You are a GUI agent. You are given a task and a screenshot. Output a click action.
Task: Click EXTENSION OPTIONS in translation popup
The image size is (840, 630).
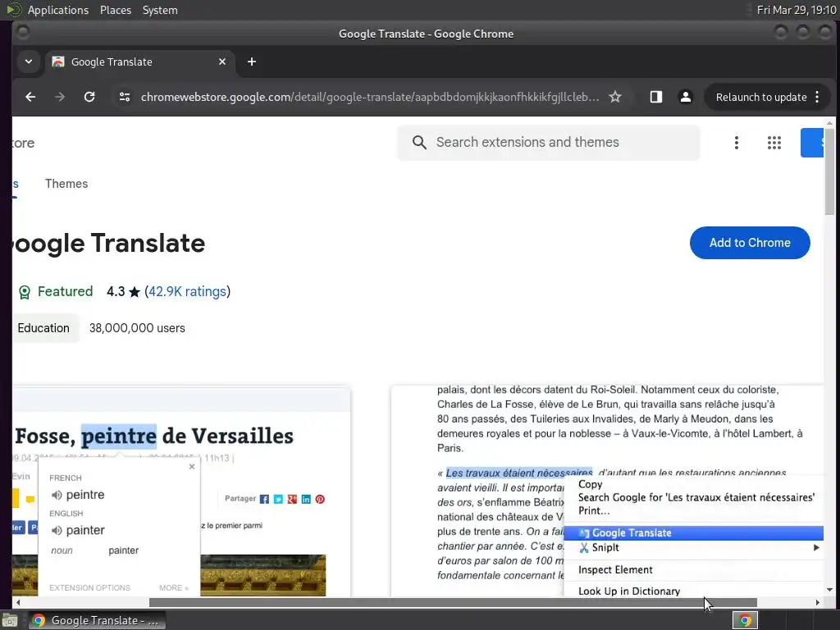pos(90,587)
